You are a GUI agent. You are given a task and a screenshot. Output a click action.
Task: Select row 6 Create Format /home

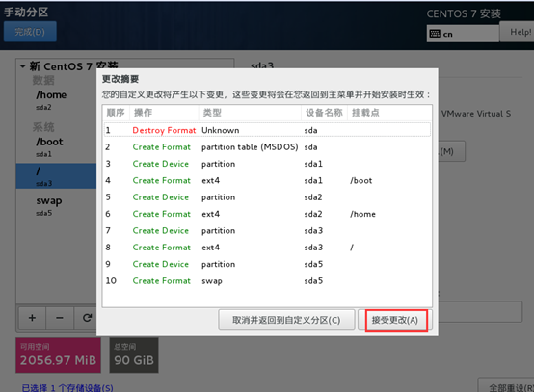[x=267, y=214]
